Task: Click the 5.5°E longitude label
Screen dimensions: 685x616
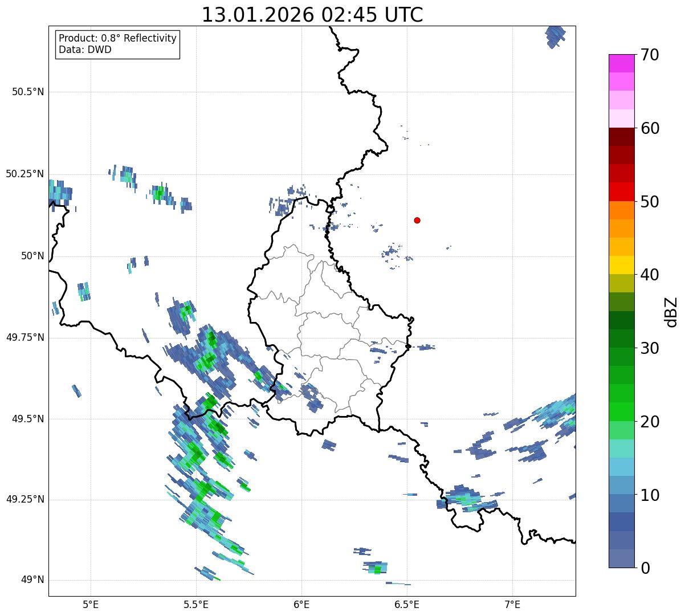Action: (196, 604)
